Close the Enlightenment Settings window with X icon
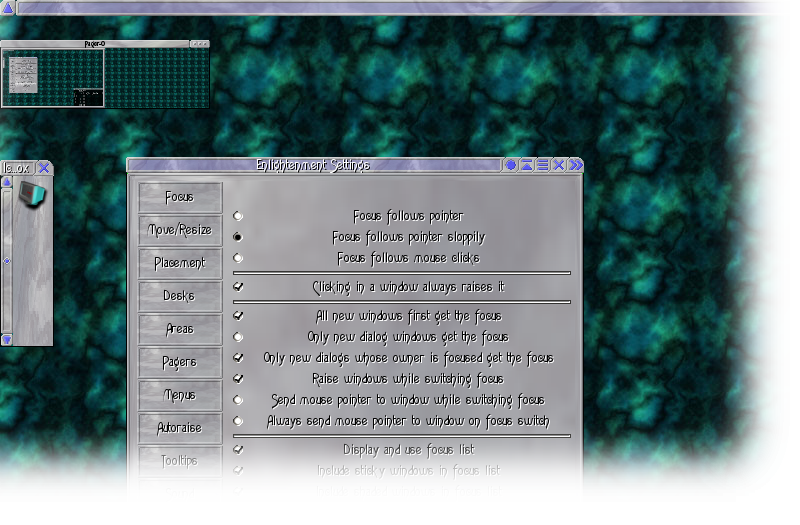Image resolution: width=800 pixels, height=525 pixels. [x=559, y=165]
